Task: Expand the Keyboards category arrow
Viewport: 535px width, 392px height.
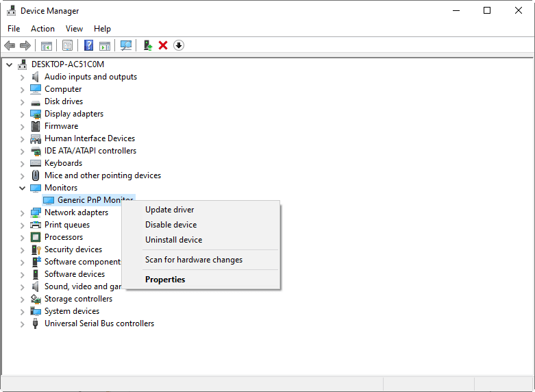Action: [22, 163]
